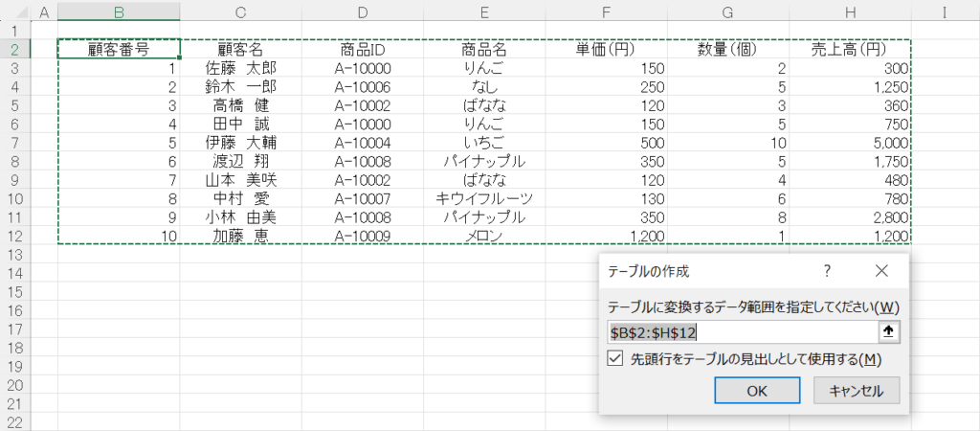Image resolution: width=980 pixels, height=431 pixels.
Task: Select column H header
Action: click(x=850, y=12)
